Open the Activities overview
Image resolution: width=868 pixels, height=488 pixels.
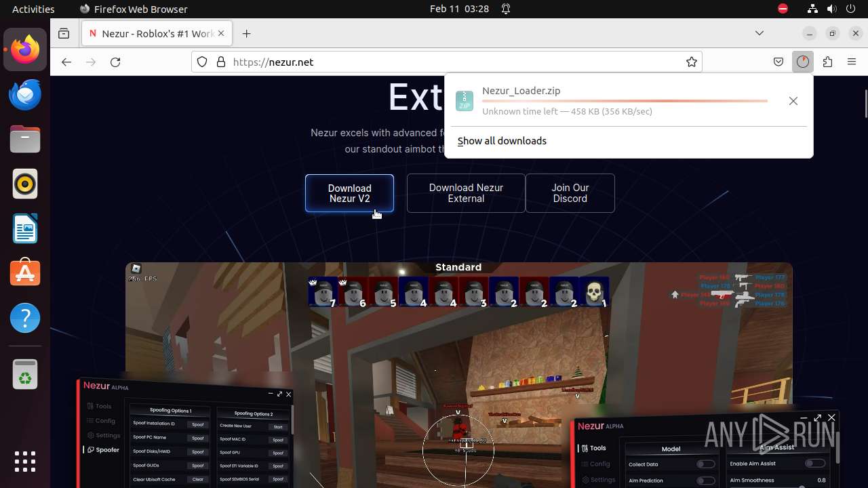(x=33, y=9)
